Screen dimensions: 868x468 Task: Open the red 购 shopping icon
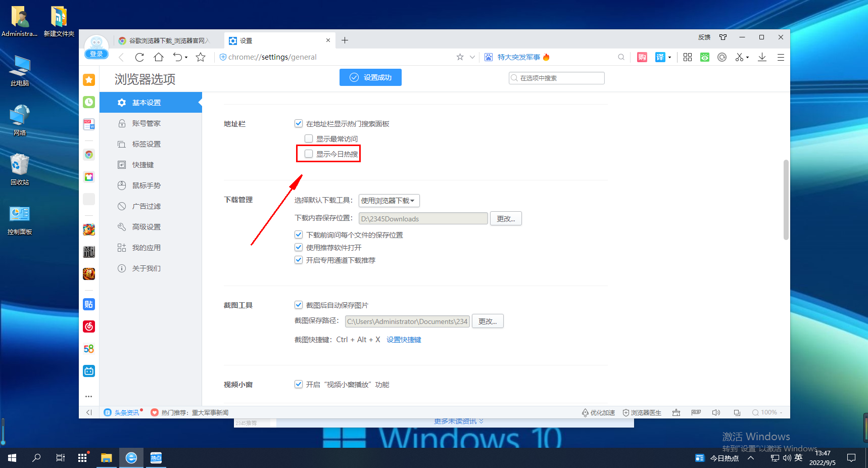coord(642,57)
